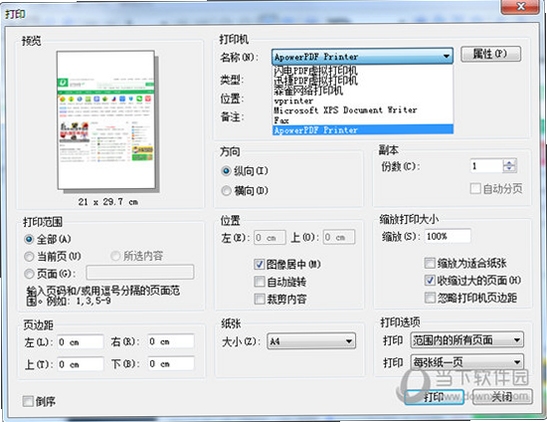The width and height of the screenshot is (547, 422).
Task: Click the 关闭 close button
Action: click(x=502, y=397)
